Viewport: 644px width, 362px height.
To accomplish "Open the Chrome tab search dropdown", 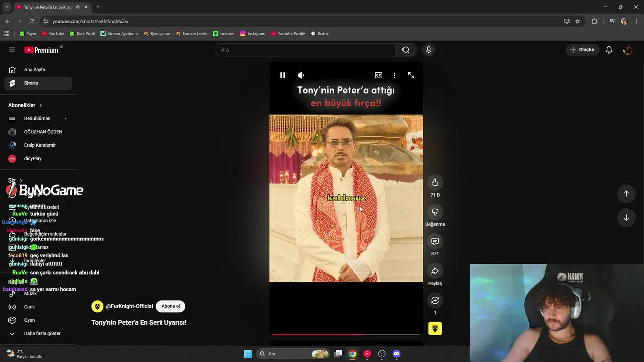I will [x=7, y=7].
